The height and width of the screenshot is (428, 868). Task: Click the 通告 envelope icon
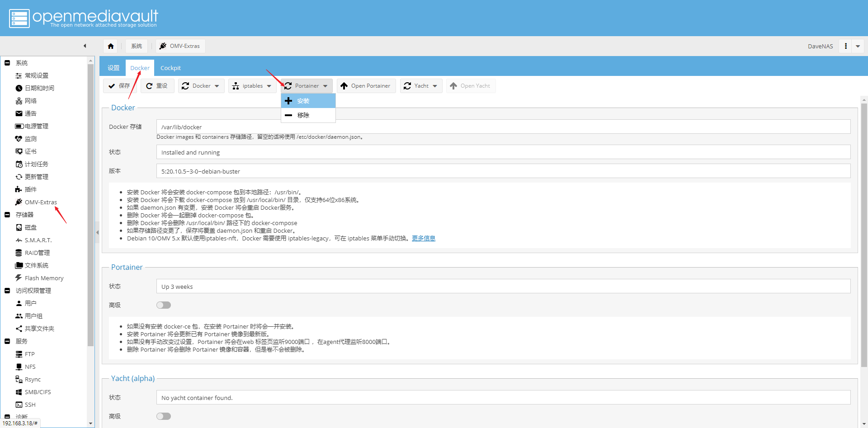pos(19,113)
